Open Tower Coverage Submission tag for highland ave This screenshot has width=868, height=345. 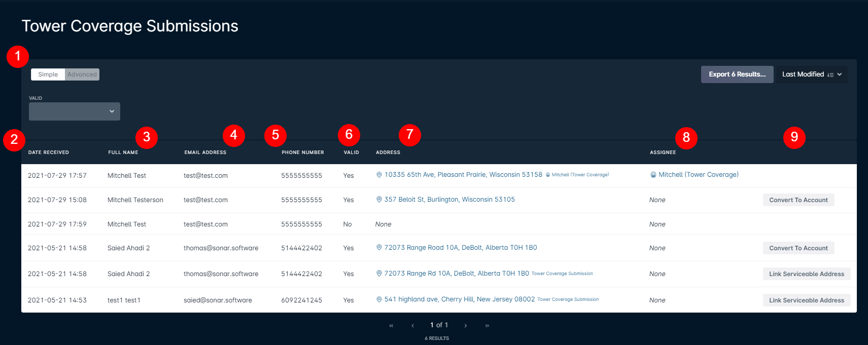[568, 299]
